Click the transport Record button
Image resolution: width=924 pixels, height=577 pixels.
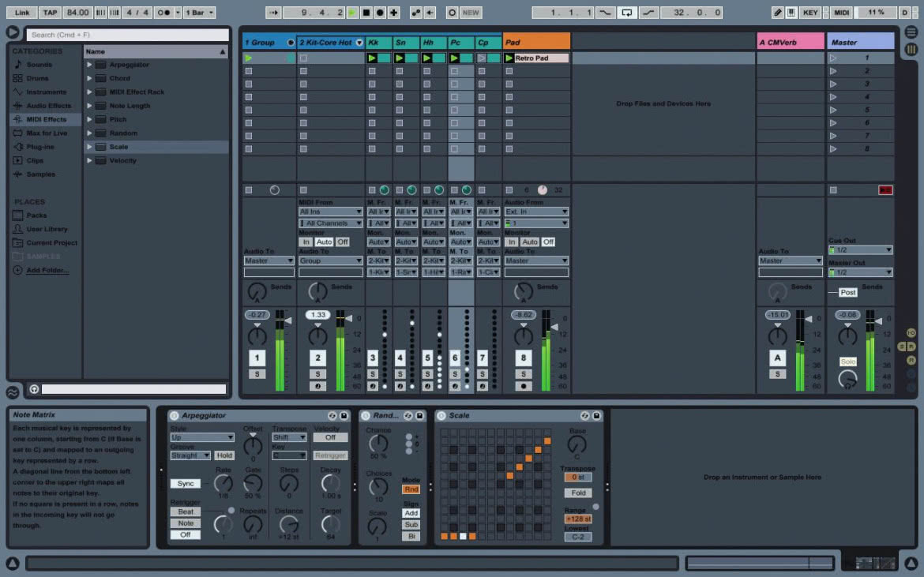pyautogui.click(x=380, y=13)
